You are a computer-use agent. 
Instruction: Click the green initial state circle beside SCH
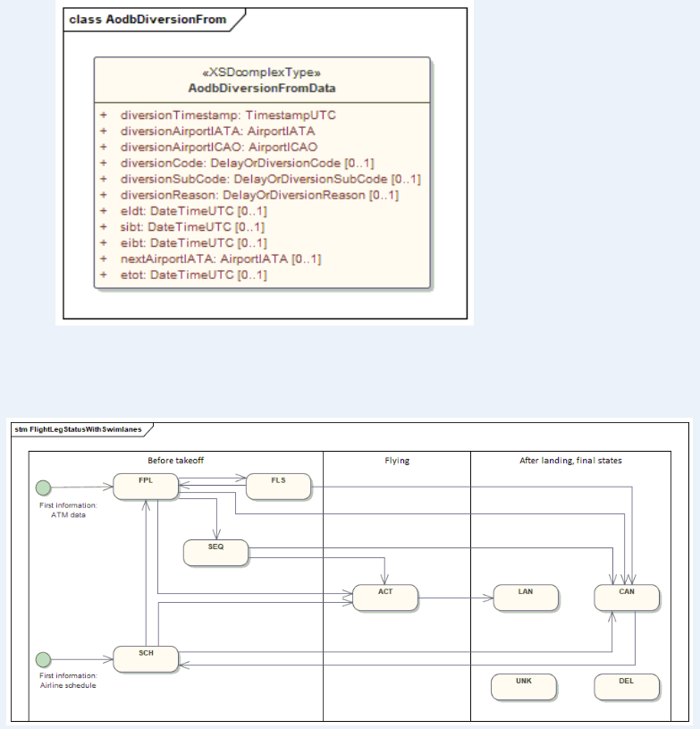[42, 659]
